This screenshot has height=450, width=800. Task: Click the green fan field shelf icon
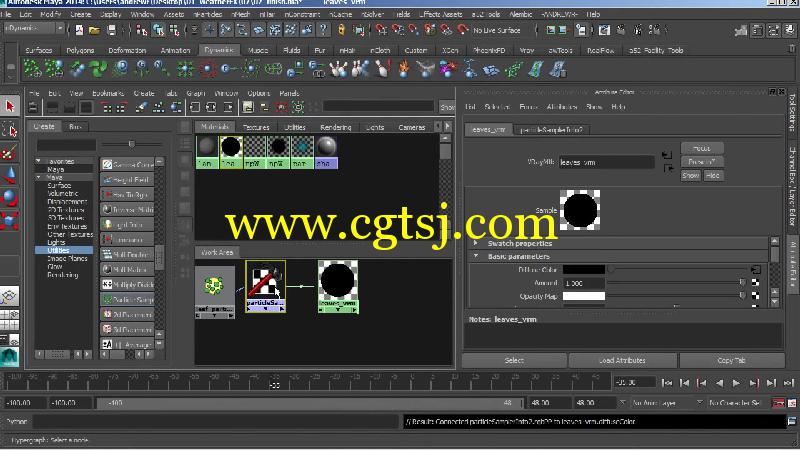point(98,69)
